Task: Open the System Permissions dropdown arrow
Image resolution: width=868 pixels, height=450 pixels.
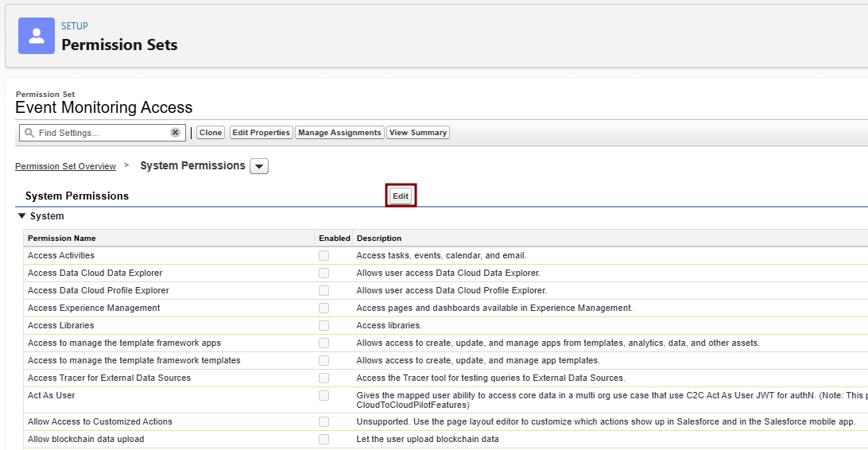Action: (x=259, y=166)
